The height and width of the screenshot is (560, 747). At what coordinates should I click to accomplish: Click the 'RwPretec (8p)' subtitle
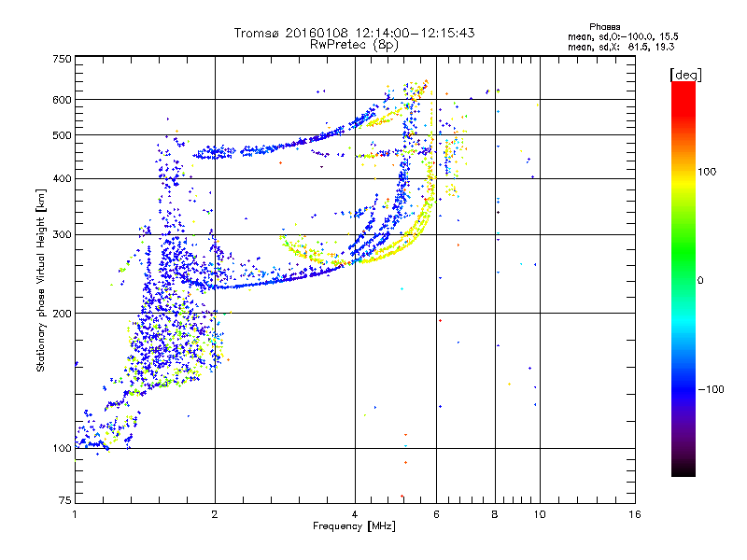[x=355, y=44]
